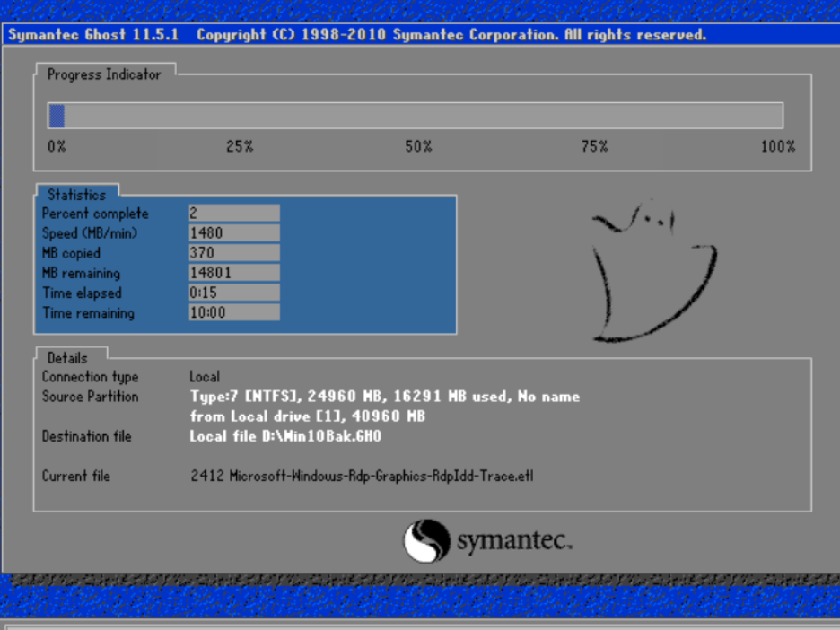Screen dimensions: 840x630
Task: Click the 75% progress label
Action: click(x=595, y=147)
